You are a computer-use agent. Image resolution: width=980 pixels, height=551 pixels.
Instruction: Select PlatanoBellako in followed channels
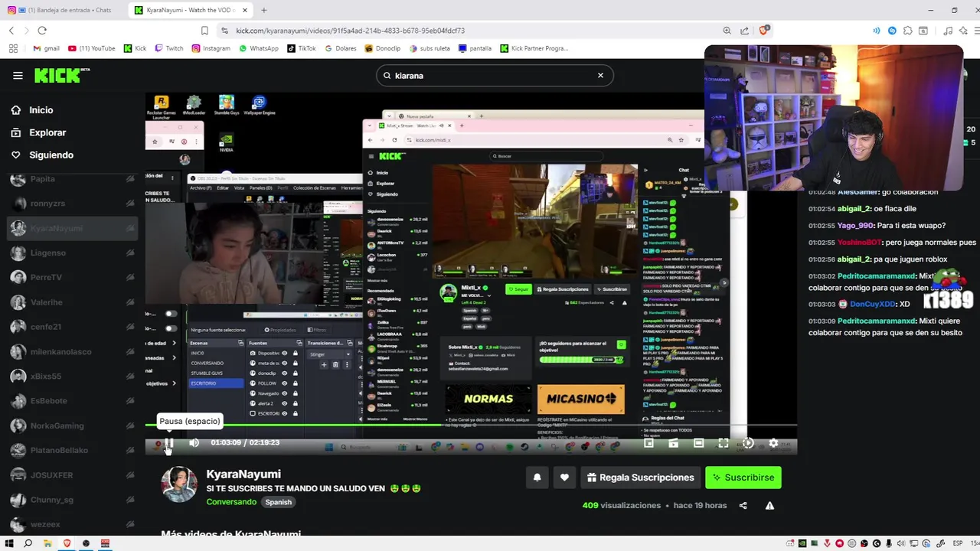[73, 450]
